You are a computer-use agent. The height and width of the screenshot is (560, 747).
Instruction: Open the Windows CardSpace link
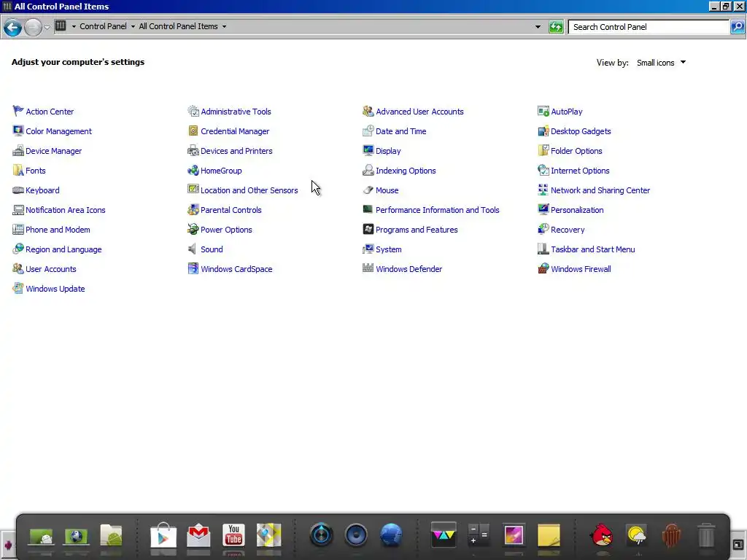pyautogui.click(x=236, y=268)
